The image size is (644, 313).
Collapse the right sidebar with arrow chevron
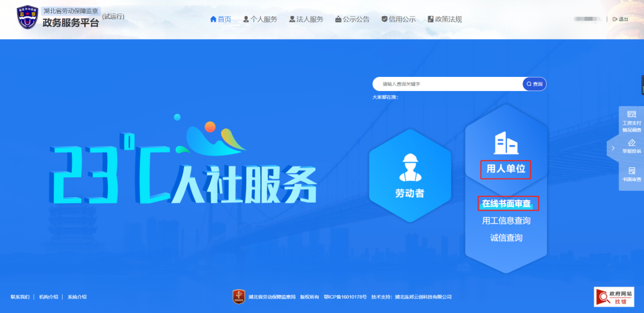click(613, 148)
